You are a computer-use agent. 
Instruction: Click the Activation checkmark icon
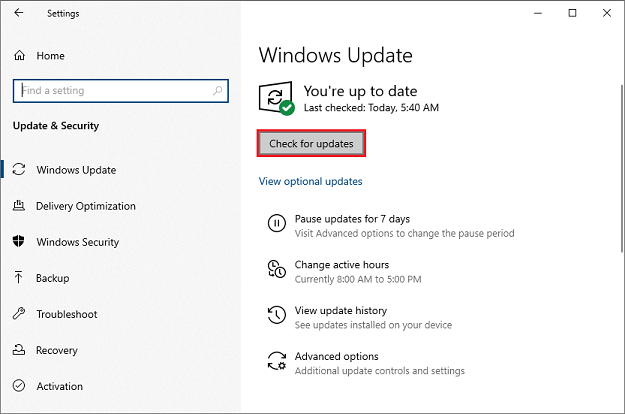click(19, 386)
